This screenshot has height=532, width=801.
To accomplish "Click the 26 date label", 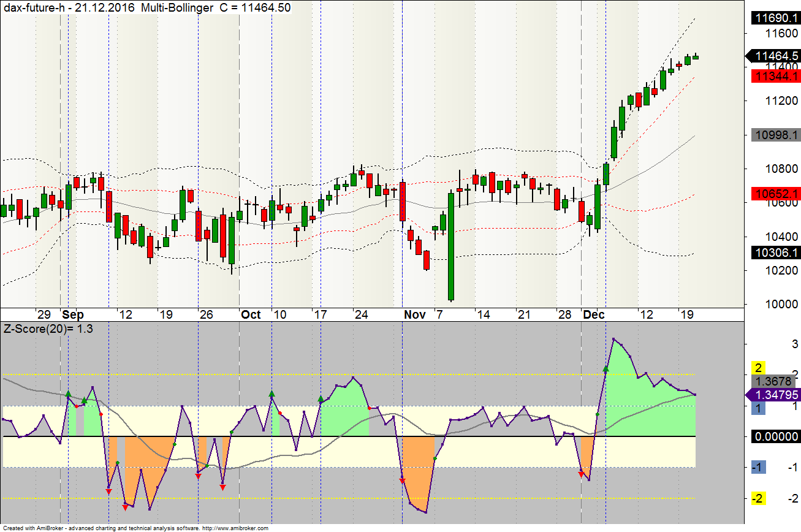I will click(206, 314).
